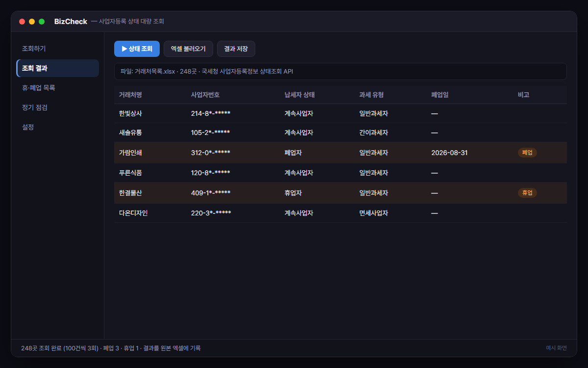Click business number 220-3*-*****
Viewport: 588px width, 368px height.
click(211, 213)
